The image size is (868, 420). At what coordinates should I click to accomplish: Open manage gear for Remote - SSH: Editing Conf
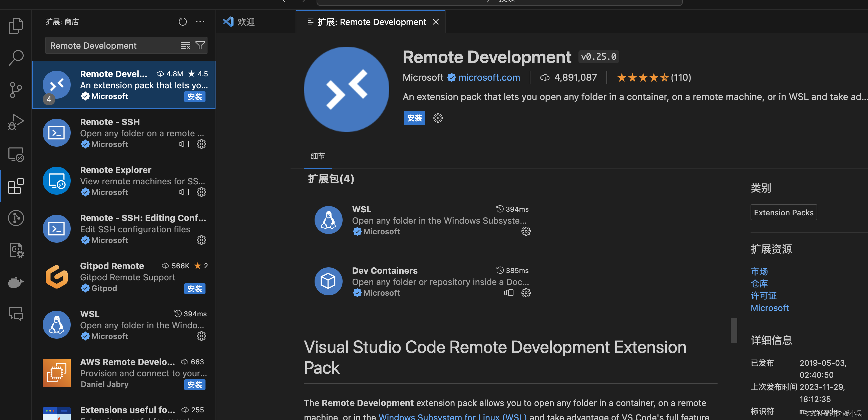coord(201,240)
